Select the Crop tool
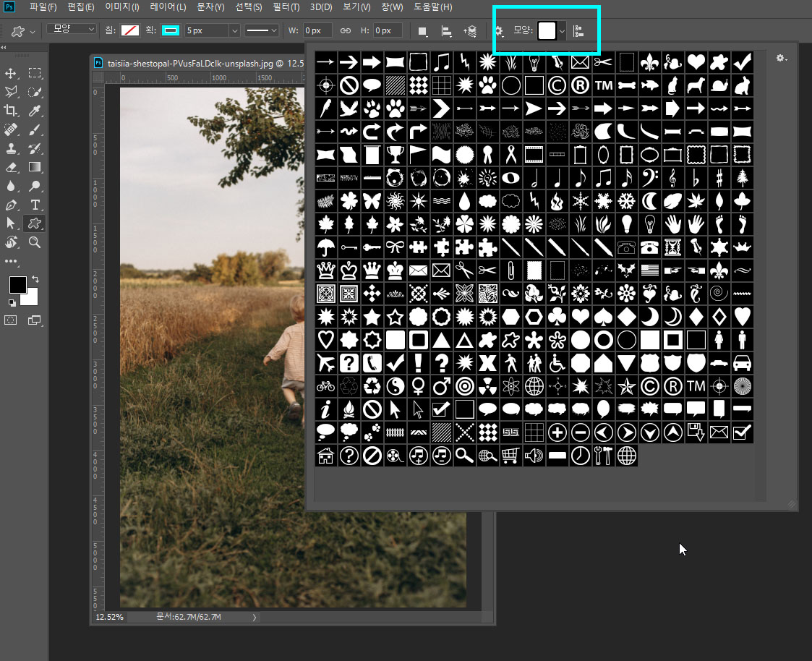 (x=11, y=111)
